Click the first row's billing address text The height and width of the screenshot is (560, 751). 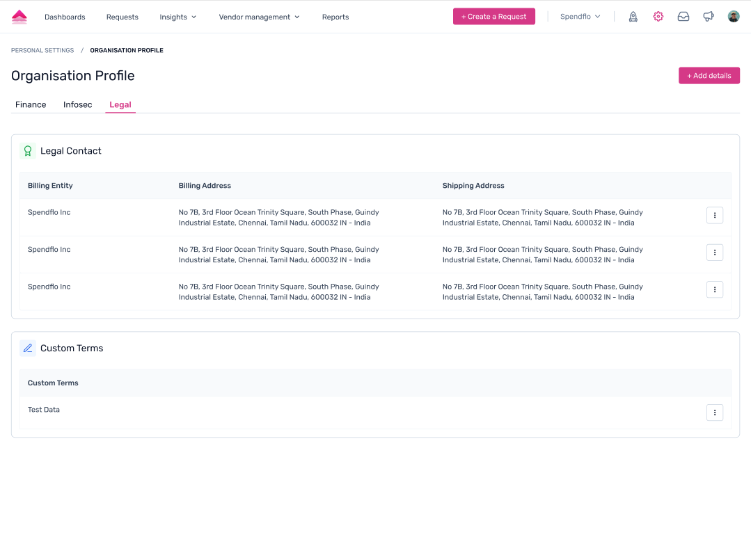pyautogui.click(x=278, y=218)
